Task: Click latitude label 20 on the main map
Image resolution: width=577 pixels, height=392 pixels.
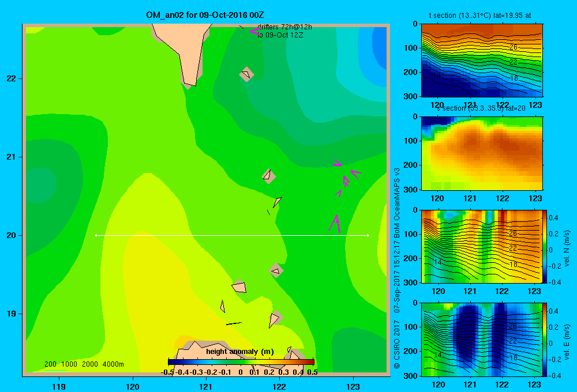Action: [x=12, y=235]
